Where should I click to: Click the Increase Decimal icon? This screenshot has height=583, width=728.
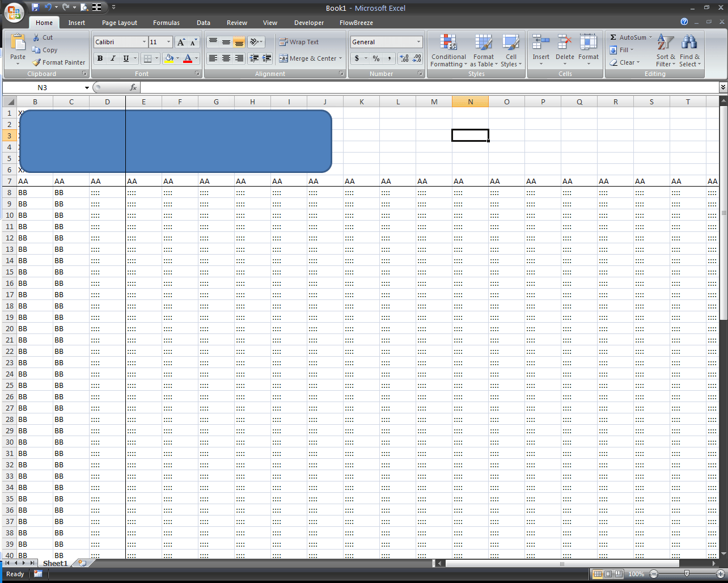pyautogui.click(x=404, y=58)
